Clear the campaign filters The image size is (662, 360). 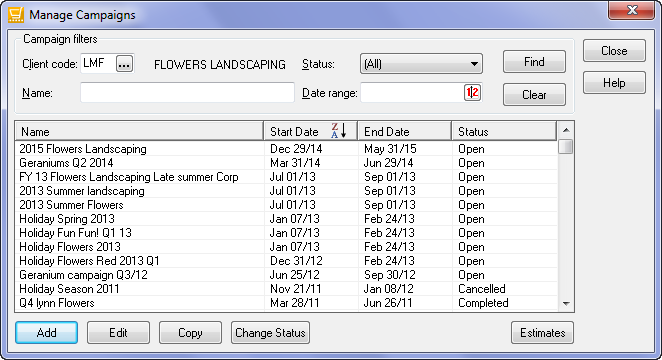tap(534, 95)
